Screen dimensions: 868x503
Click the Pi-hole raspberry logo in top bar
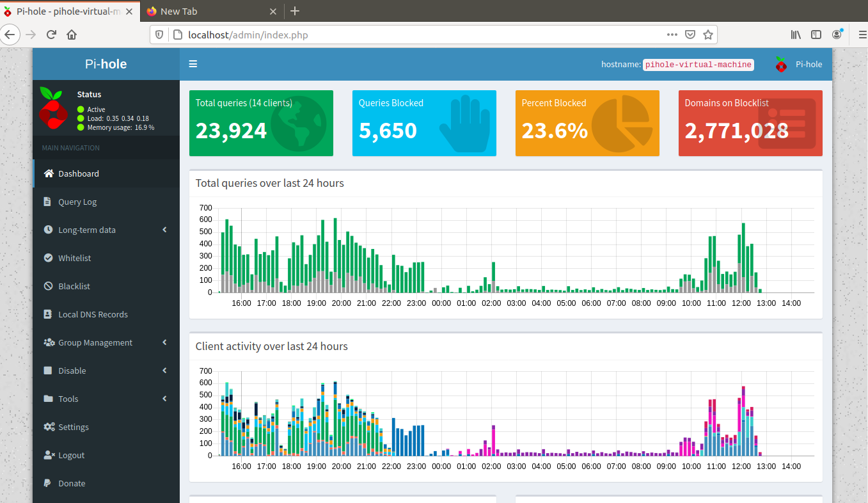coord(780,64)
